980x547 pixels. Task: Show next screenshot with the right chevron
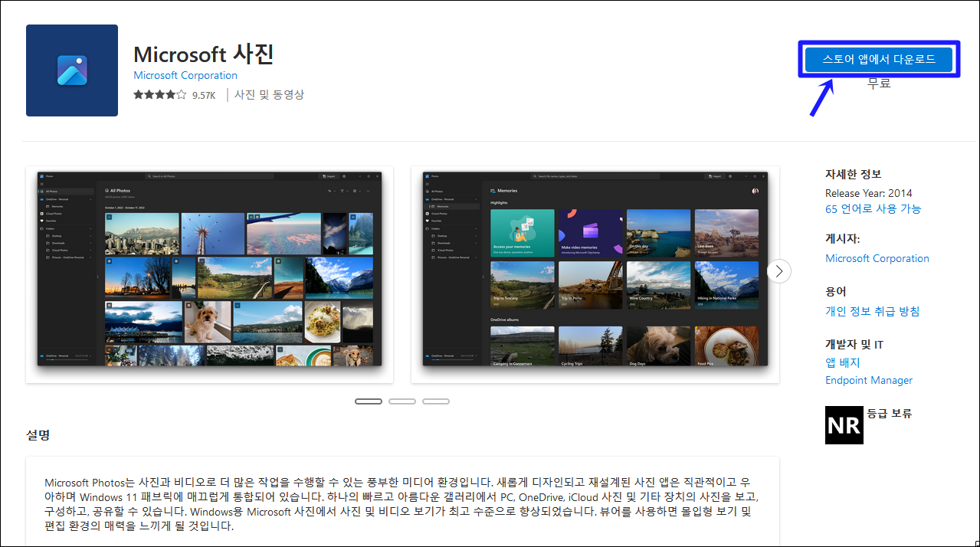coord(779,270)
